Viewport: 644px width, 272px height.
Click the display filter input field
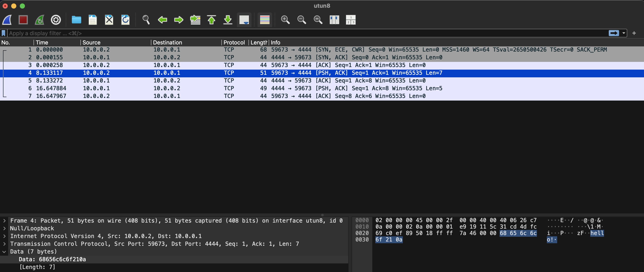[x=308, y=33]
